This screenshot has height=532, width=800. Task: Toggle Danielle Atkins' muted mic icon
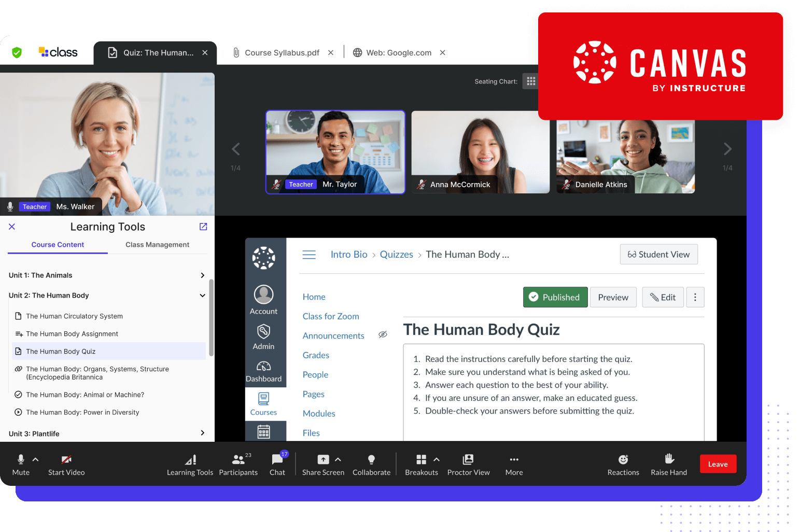click(567, 184)
